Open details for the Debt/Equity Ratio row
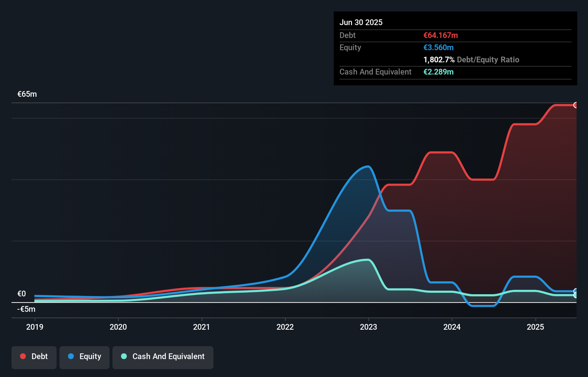 click(x=471, y=59)
